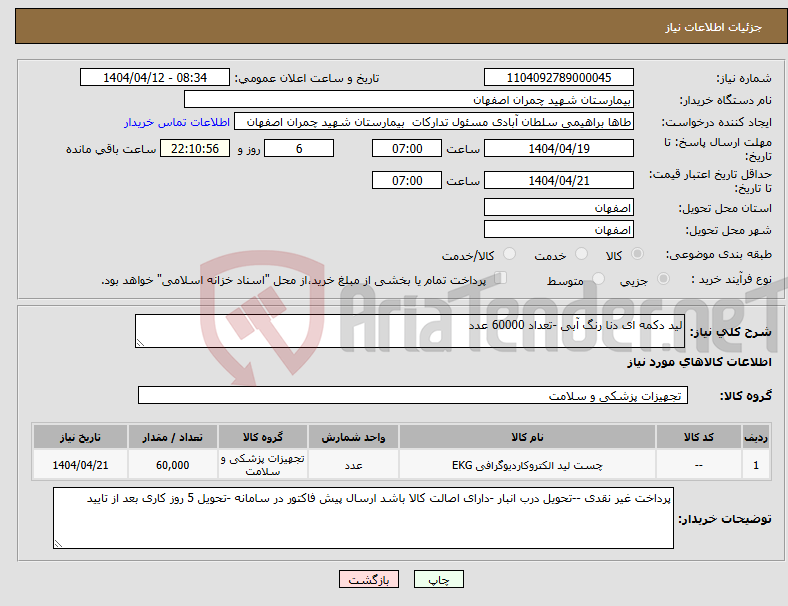This screenshot has width=788, height=606.
Task: Click the response deadline time 07:00 field
Action: tap(407, 149)
